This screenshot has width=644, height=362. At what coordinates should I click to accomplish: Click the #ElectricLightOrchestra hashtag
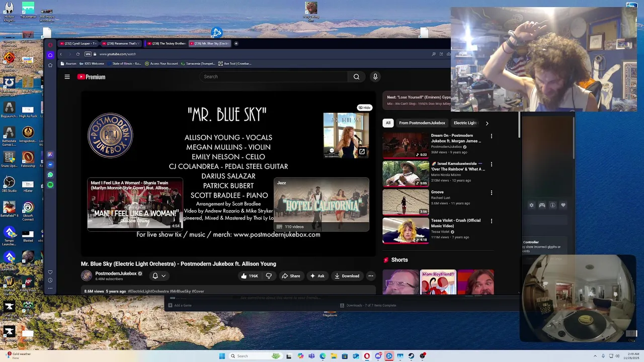[148, 291]
